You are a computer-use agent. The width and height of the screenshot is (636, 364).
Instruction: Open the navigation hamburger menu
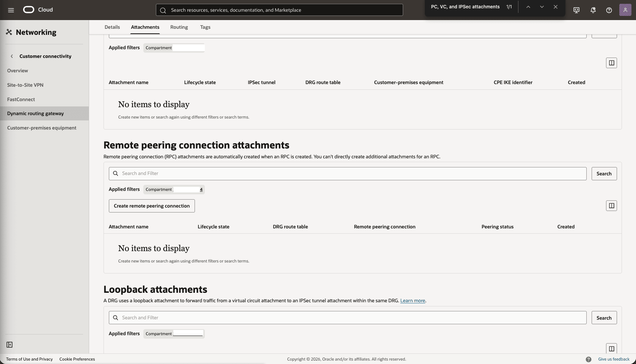coord(11,10)
